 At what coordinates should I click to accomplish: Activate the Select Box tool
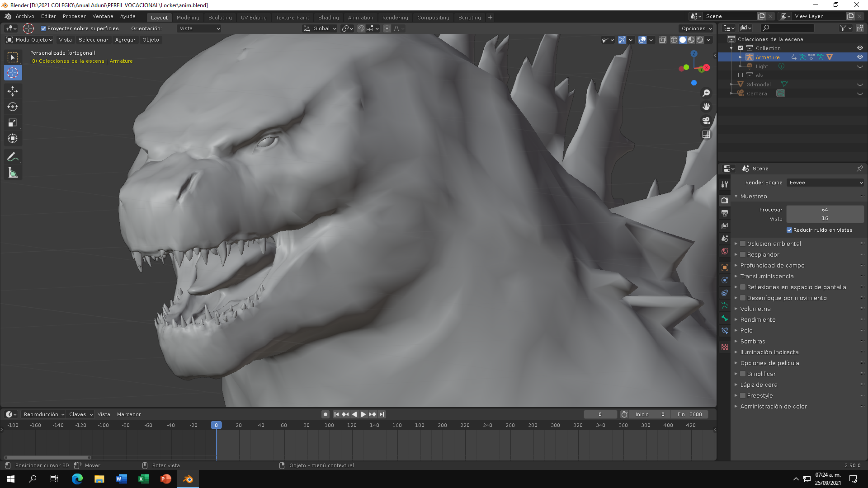point(13,57)
